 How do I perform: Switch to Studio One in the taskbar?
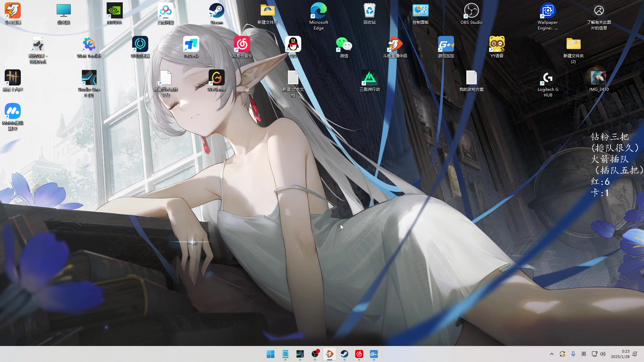coord(300,354)
